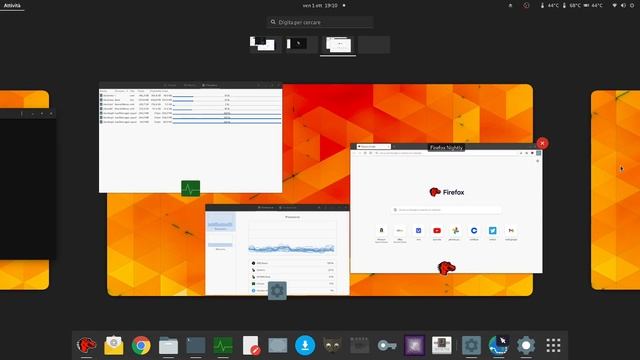
Task: Select the System Monitor process list window
Action: [x=190, y=138]
